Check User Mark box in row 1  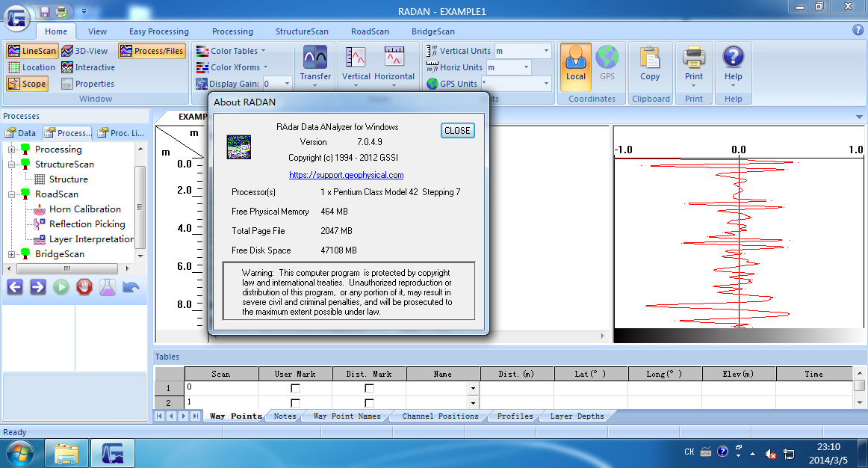pos(295,388)
